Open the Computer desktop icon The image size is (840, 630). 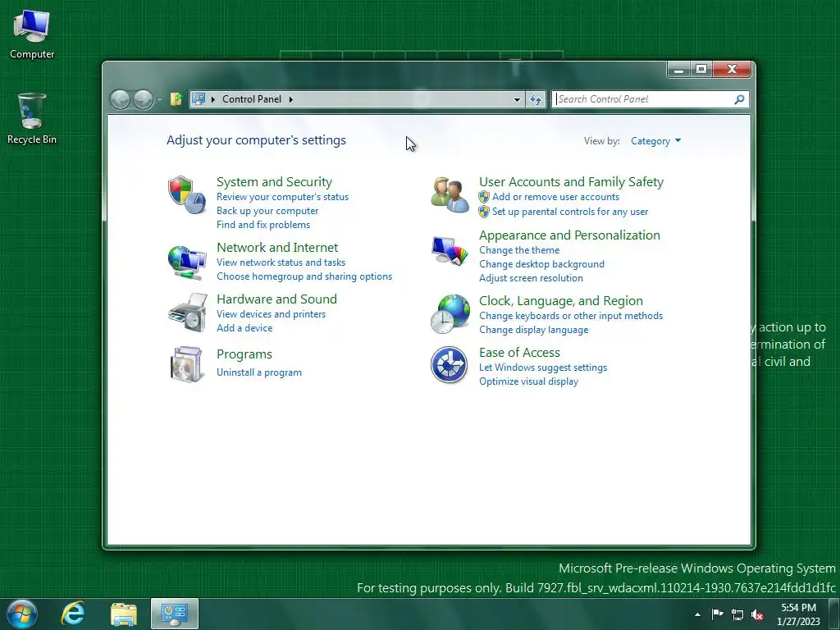pyautogui.click(x=32, y=34)
